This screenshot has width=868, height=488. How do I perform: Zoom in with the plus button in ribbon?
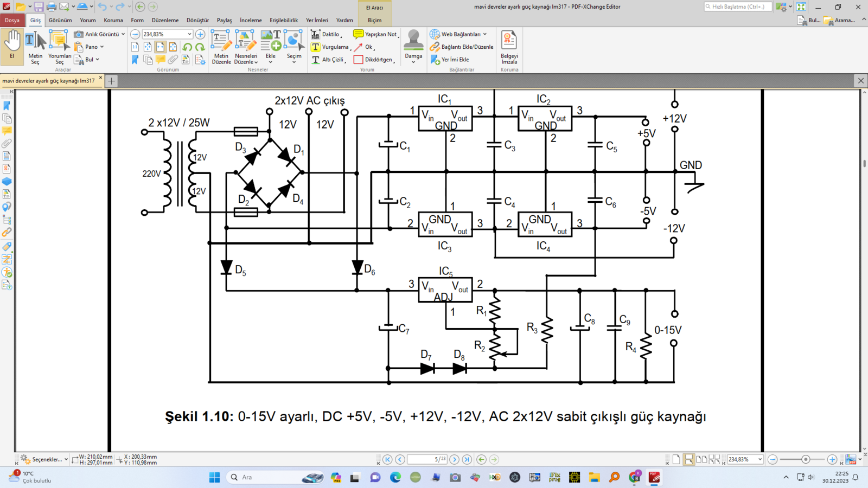click(200, 34)
